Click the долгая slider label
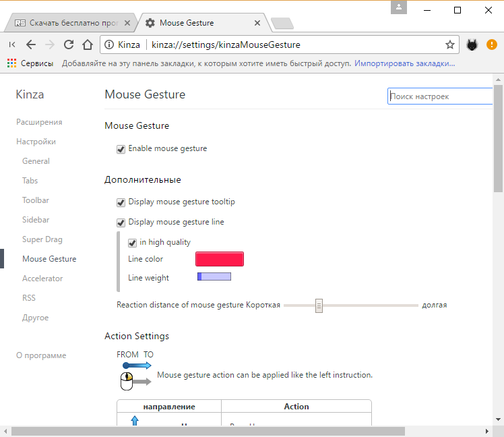 pos(434,305)
